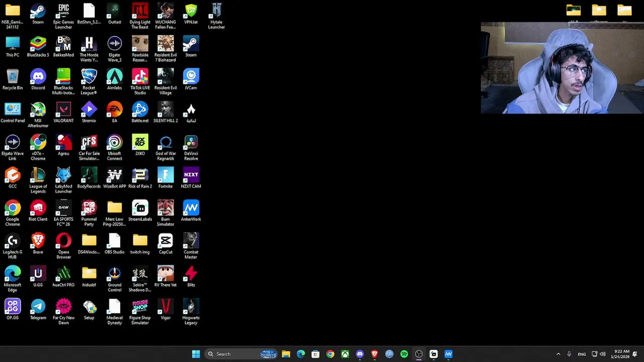Open the CapCut desktop icon
This screenshot has height=362, width=644.
click(x=166, y=244)
